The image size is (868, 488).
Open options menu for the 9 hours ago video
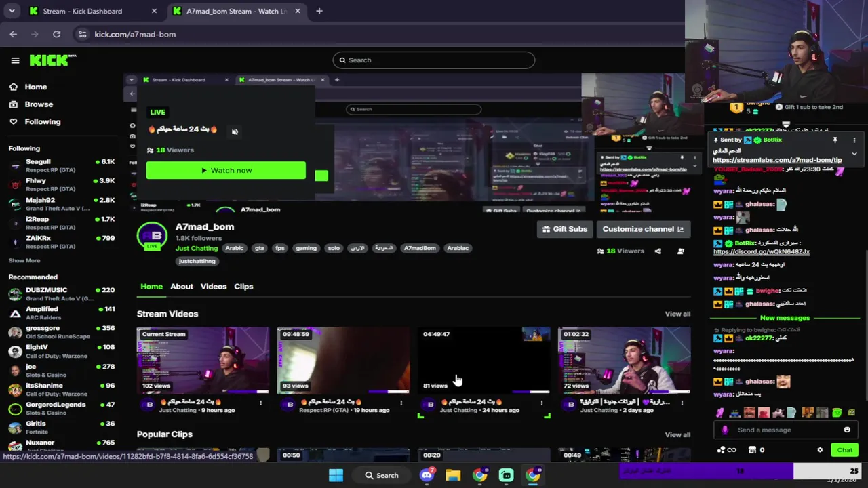[x=260, y=403]
